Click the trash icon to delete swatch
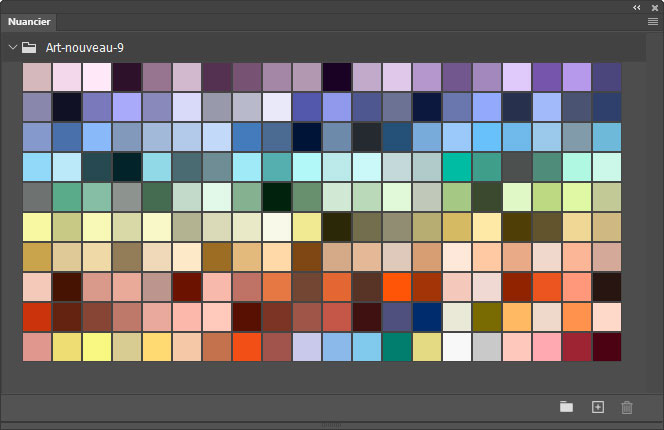 (627, 407)
